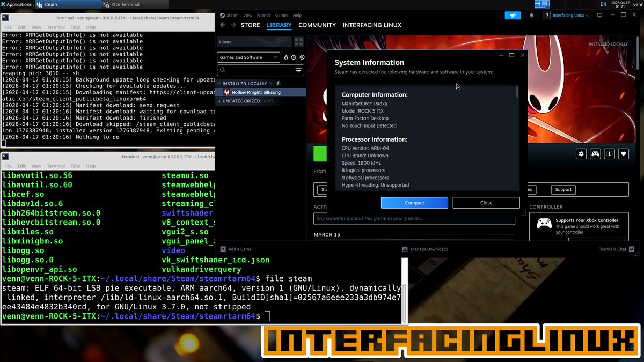Image resolution: width=644 pixels, height=362 pixels.
Task: Click 'vulkandriverquery' in lower terminal
Action: pyautogui.click(x=201, y=269)
